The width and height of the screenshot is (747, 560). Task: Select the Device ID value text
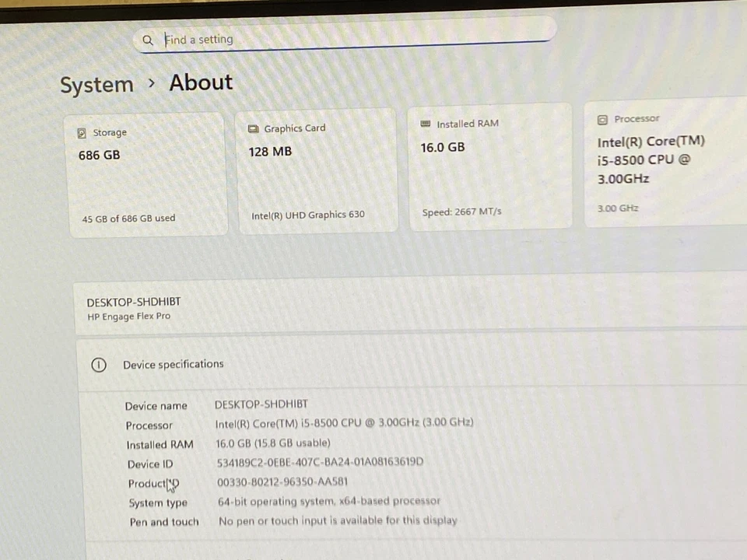[319, 461]
